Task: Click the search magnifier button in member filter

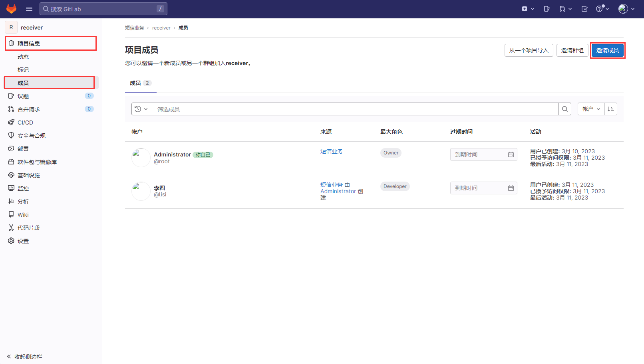Action: tap(564, 109)
